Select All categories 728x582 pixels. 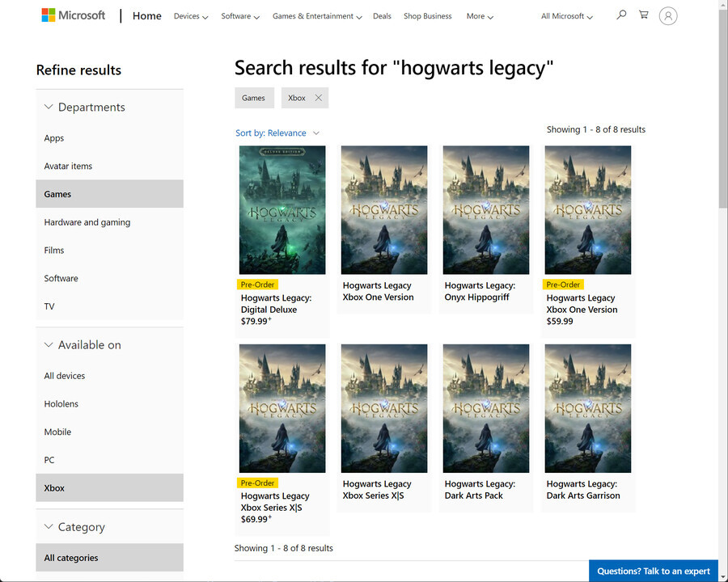click(x=109, y=558)
